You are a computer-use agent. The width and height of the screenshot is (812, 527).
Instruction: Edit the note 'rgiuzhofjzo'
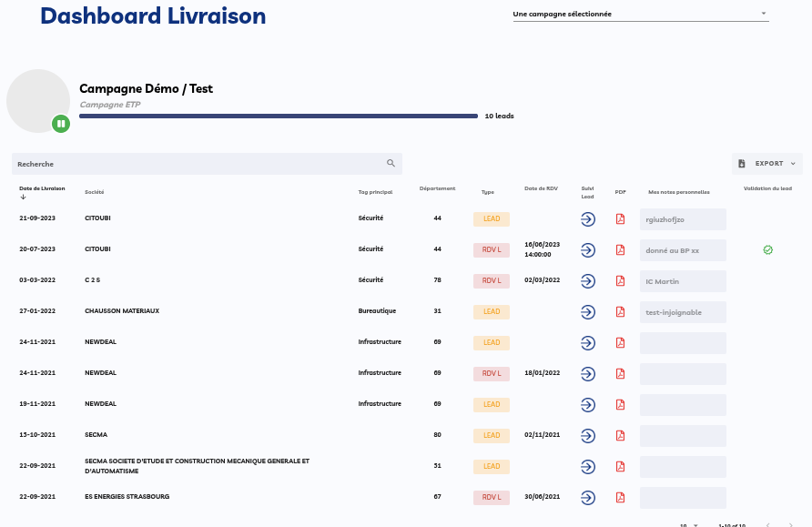(x=683, y=219)
